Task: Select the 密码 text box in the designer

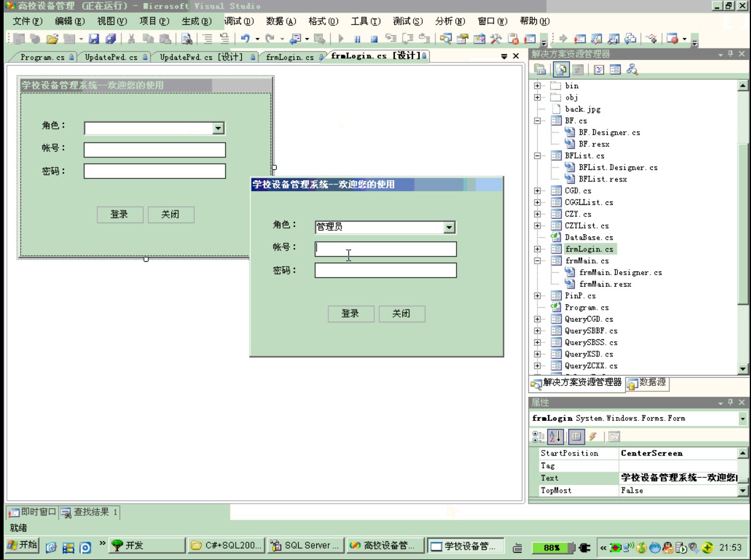Action: pos(155,171)
